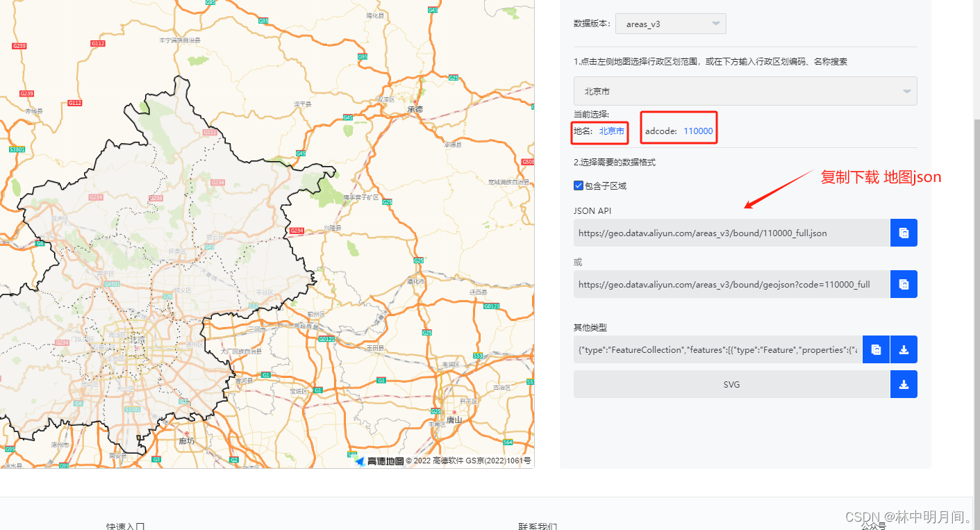The width and height of the screenshot is (980, 530).
Task: Click the blue paper-plane icon beside map logo
Action: (x=360, y=460)
